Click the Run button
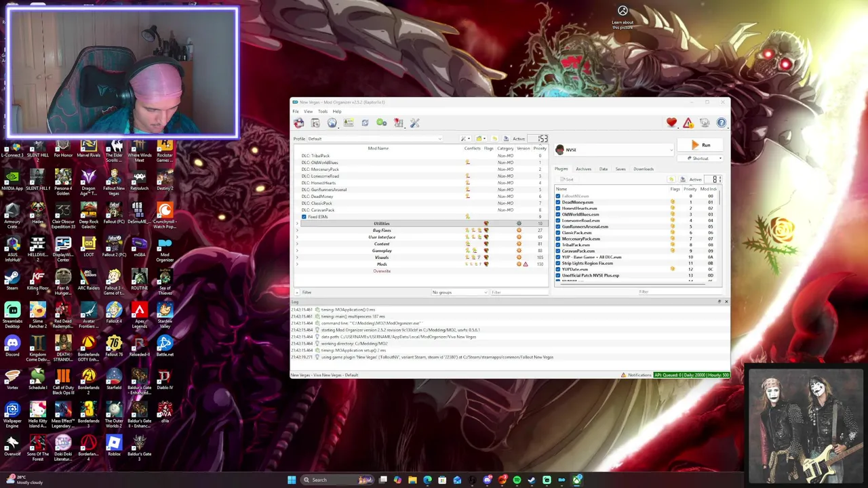Viewport: 868px width, 488px height. click(x=701, y=145)
